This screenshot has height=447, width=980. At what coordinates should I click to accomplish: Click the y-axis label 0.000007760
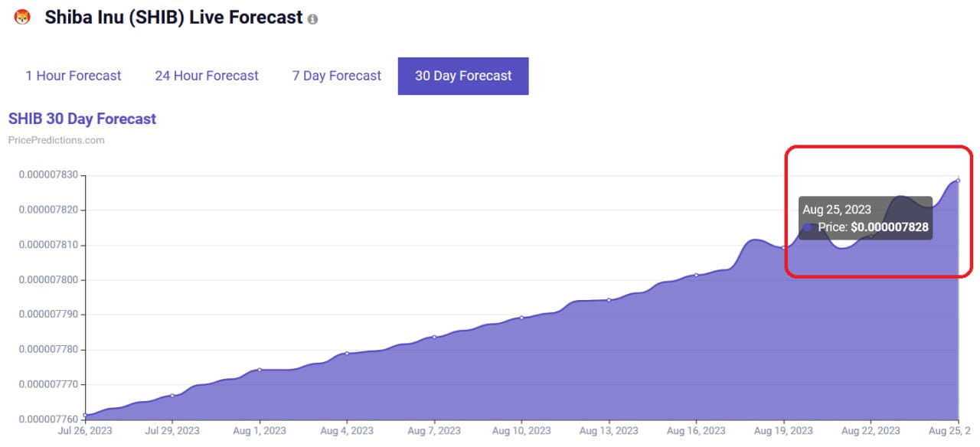coord(48,419)
